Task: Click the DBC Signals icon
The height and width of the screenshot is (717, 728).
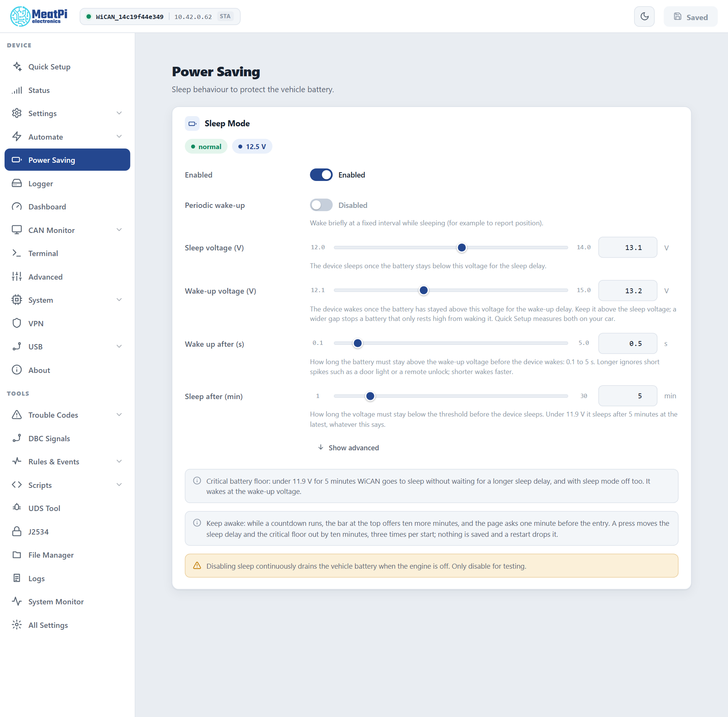Action: (x=17, y=438)
